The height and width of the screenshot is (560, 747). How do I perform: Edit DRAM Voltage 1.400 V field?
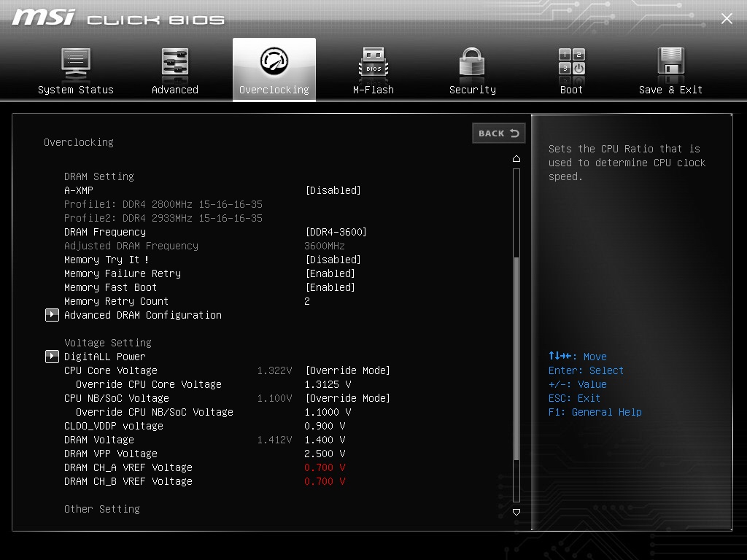coord(325,440)
